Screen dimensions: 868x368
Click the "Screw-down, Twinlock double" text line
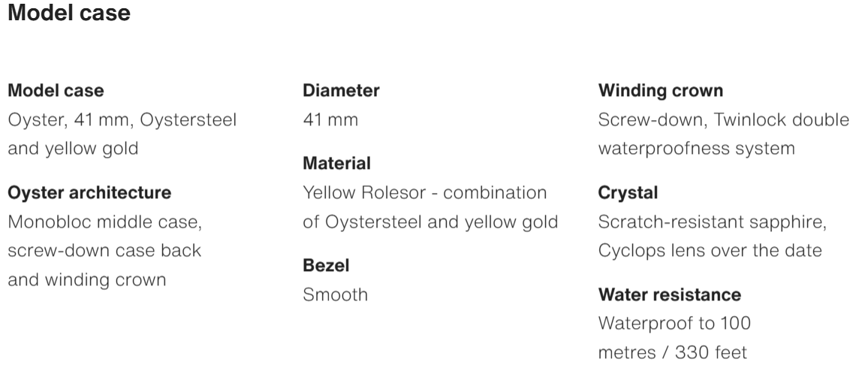click(724, 119)
